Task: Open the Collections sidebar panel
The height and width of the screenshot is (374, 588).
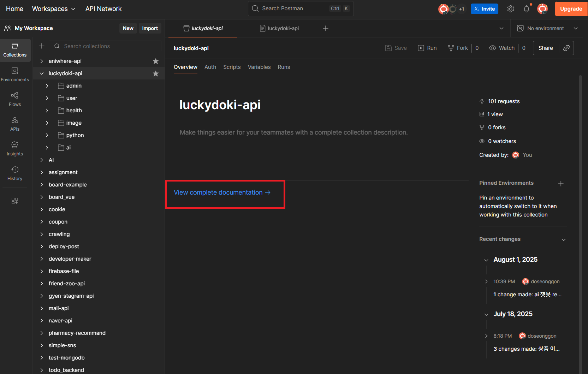Action: [15, 50]
